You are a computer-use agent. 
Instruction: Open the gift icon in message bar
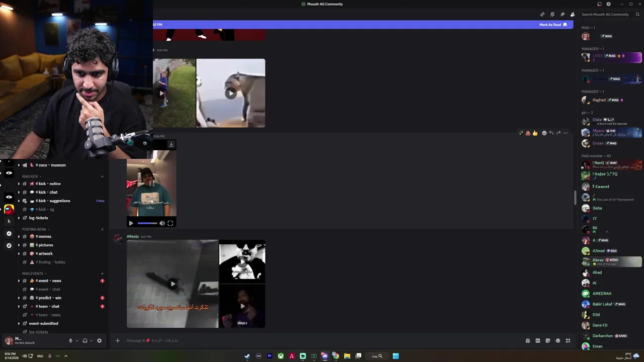coord(527,340)
